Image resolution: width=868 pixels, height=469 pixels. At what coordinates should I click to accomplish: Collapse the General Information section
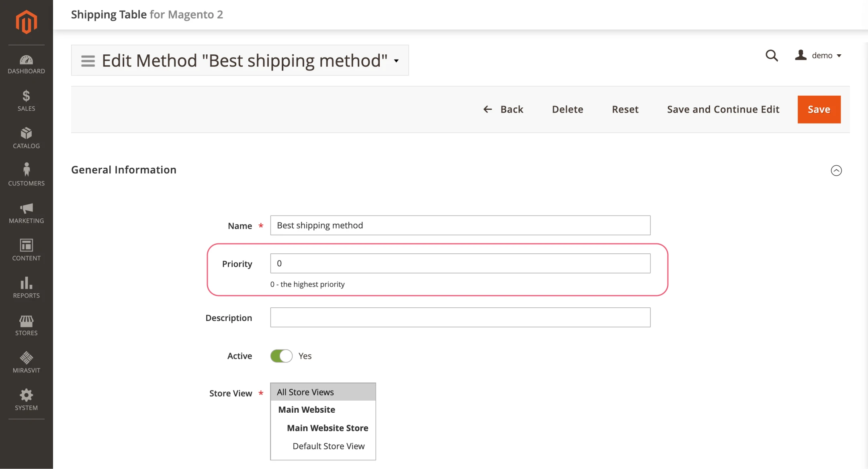coord(836,171)
